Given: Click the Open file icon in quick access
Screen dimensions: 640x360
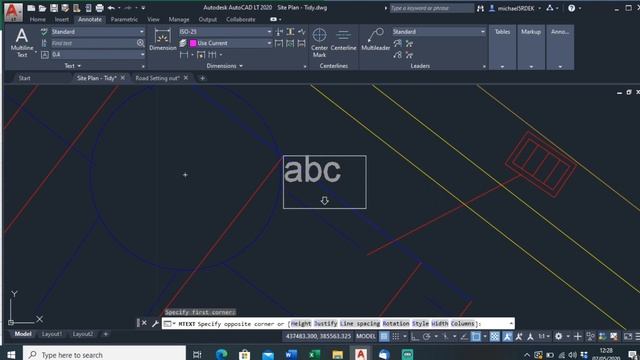Looking at the screenshot, I should tap(42, 8).
